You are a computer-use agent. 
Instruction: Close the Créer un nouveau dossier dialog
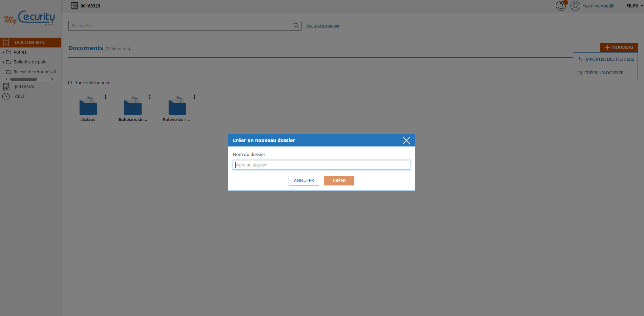[x=406, y=140]
